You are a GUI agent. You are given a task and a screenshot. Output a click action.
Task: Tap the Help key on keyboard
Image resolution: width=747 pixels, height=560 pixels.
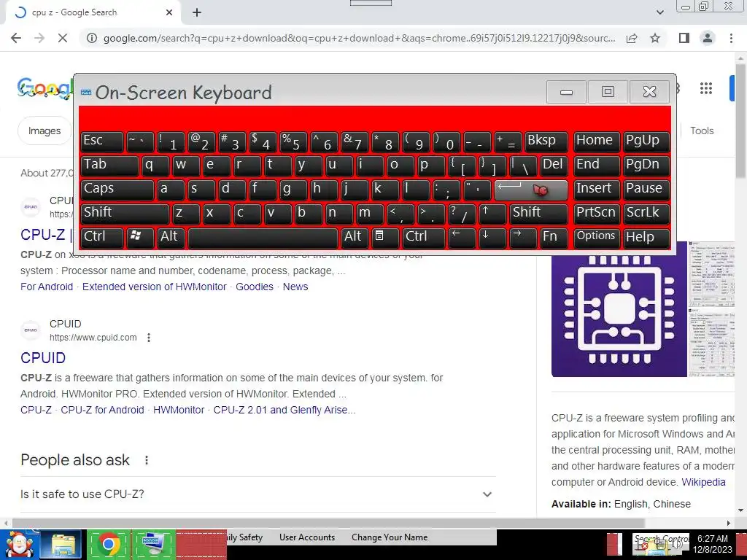point(646,238)
